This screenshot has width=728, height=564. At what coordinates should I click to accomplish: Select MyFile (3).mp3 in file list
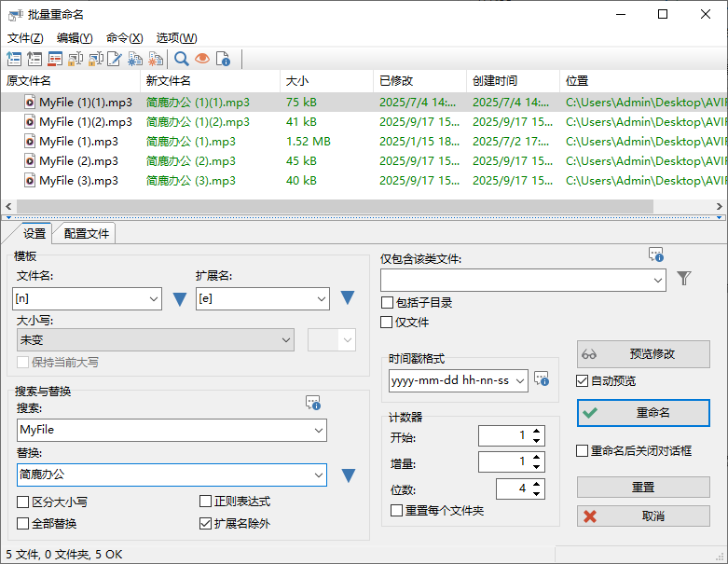point(78,181)
